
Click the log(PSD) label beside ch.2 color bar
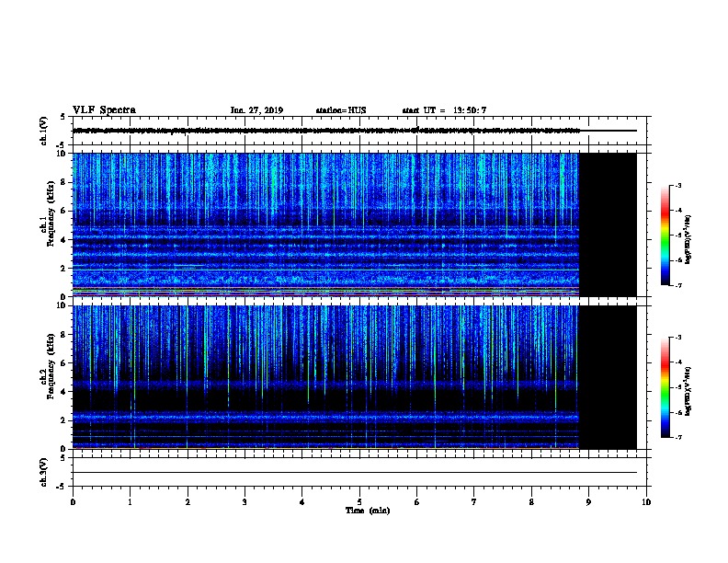tap(688, 392)
